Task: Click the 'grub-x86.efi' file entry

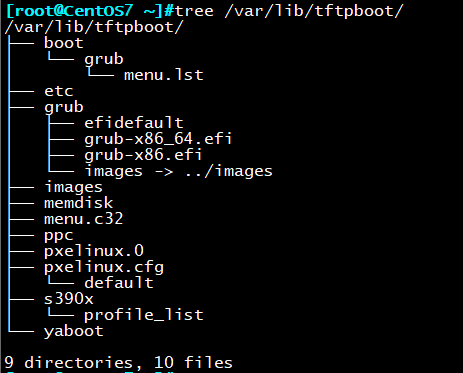Action: [143, 155]
